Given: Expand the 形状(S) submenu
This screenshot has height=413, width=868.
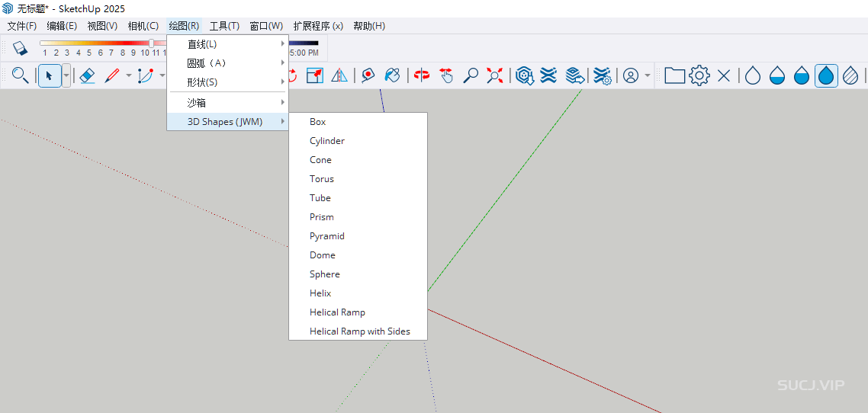Looking at the screenshot, I should tap(227, 82).
